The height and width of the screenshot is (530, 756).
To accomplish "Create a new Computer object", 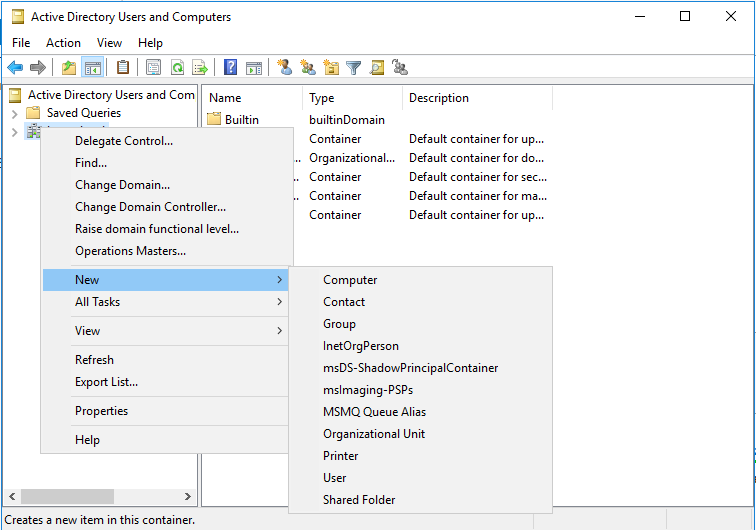I will (x=420, y=280).
